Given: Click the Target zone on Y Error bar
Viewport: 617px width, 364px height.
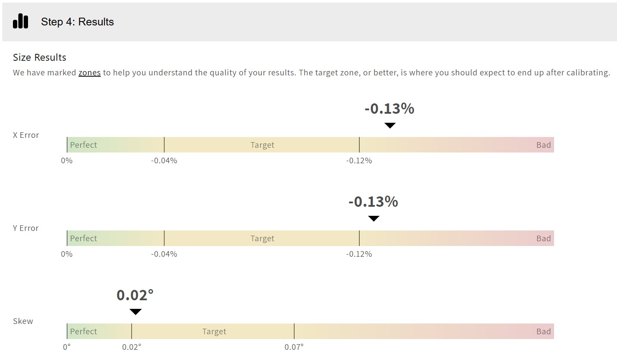Looking at the screenshot, I should click(262, 239).
